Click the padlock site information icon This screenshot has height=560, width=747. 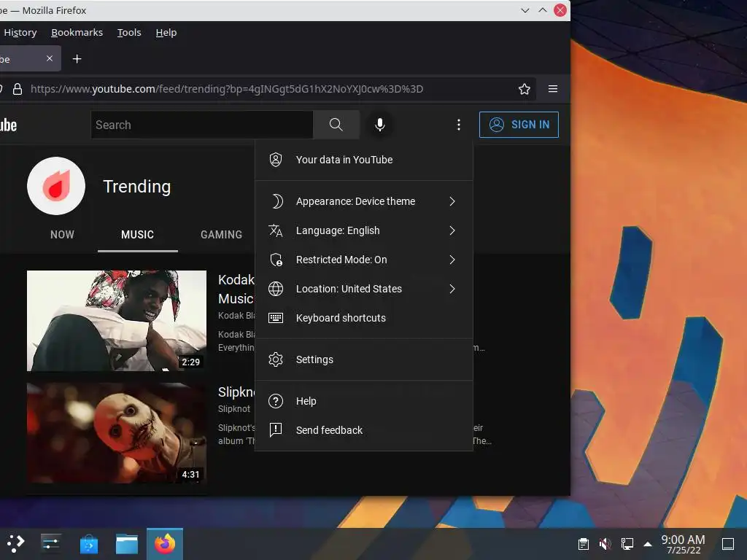[x=18, y=89]
